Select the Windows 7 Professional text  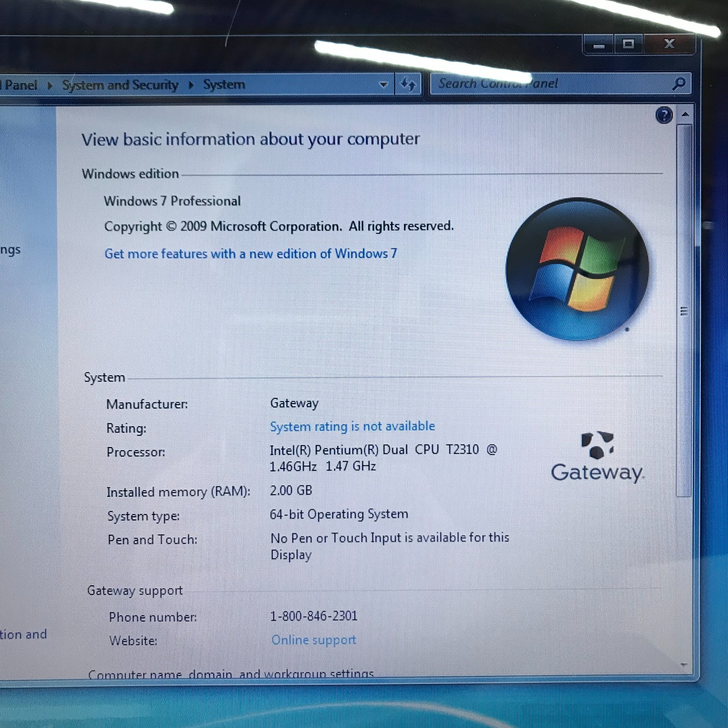172,201
